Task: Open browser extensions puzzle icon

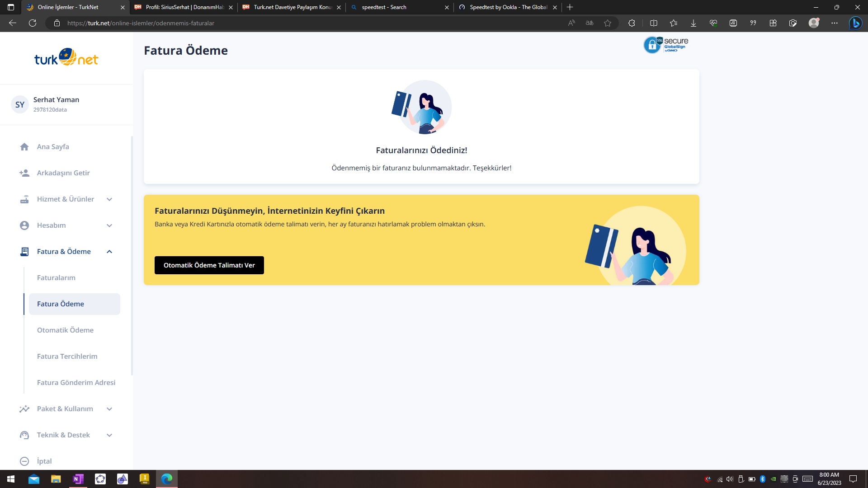Action: coord(632,23)
